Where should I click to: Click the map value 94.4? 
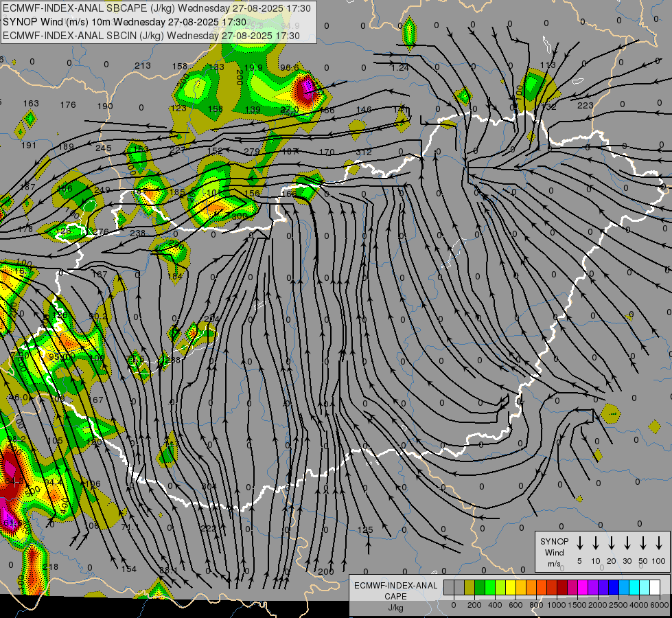point(54,482)
